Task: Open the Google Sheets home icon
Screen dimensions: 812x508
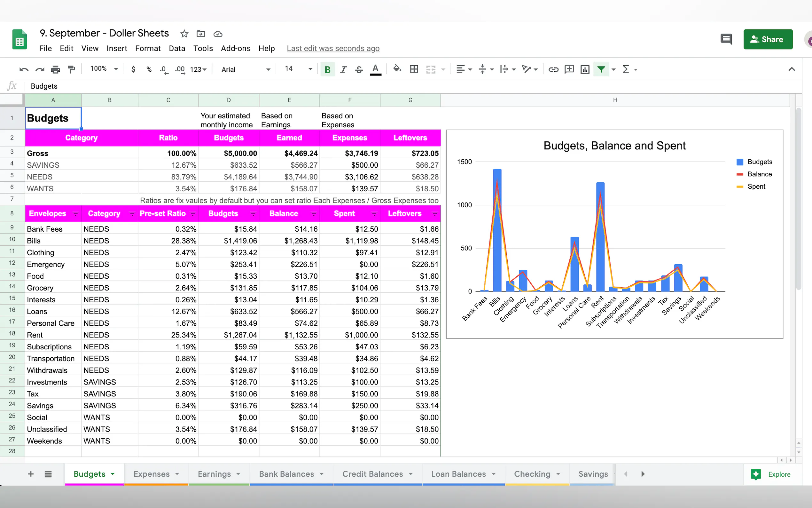Action: 20,39
